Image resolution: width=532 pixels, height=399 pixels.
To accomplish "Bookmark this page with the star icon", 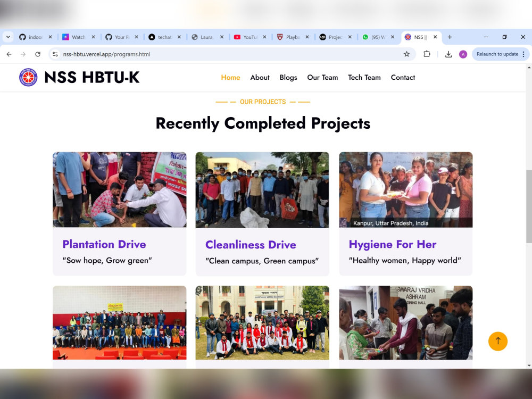I will [406, 54].
